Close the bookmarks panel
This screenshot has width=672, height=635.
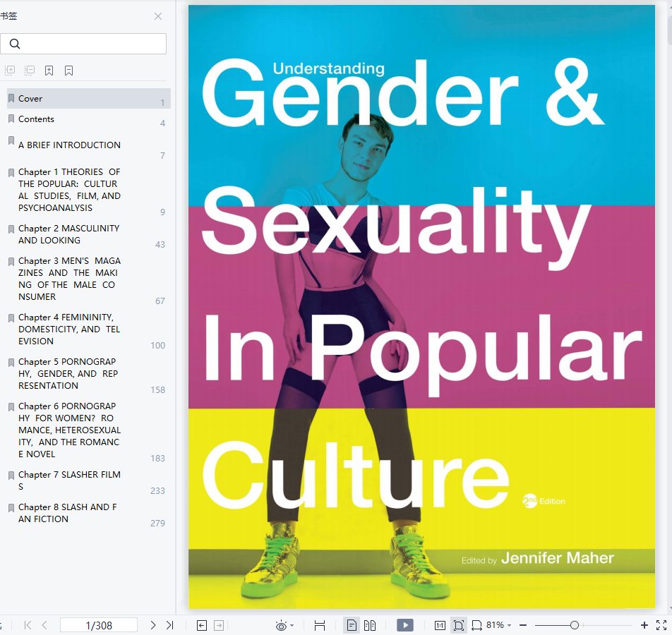click(158, 16)
